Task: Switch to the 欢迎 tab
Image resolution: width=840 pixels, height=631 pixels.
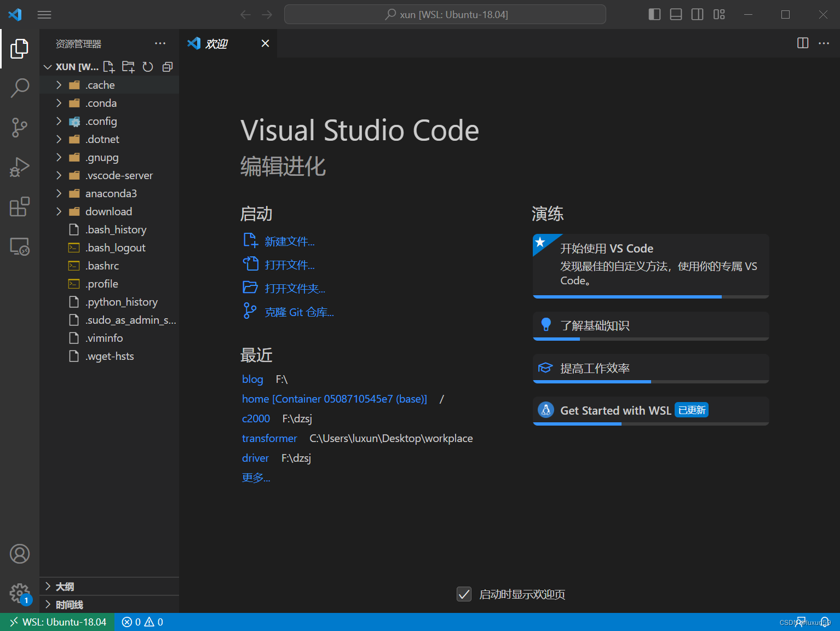Action: (218, 43)
